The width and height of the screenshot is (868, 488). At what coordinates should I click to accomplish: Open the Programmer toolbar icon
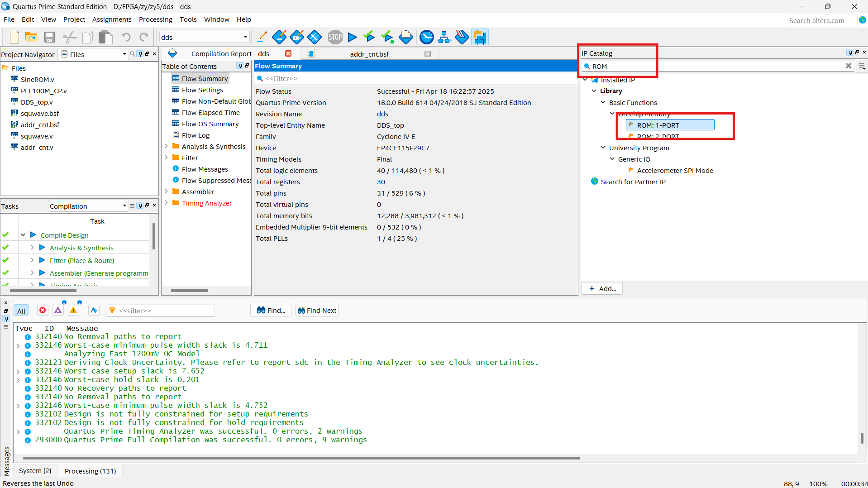pos(462,37)
